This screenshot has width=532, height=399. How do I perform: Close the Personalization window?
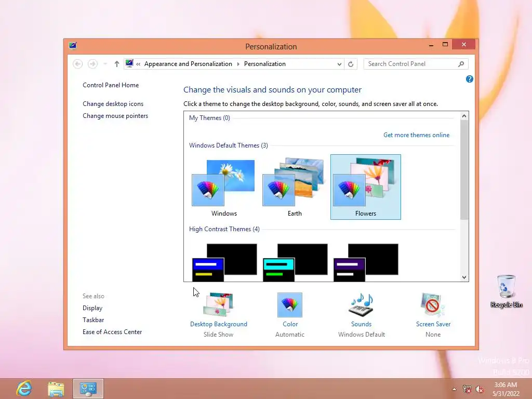click(464, 45)
